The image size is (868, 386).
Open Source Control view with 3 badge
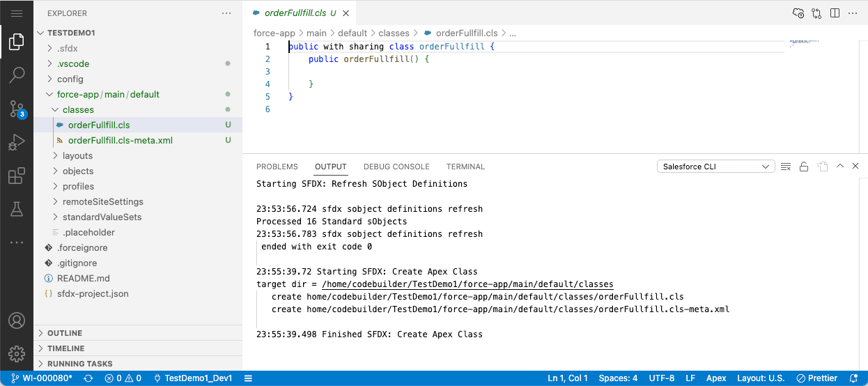point(17,109)
